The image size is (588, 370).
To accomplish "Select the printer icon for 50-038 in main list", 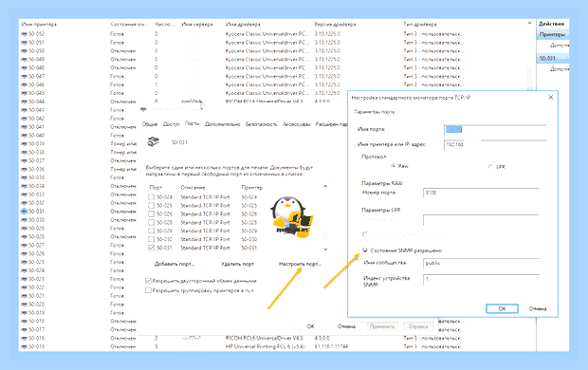I will tap(25, 153).
